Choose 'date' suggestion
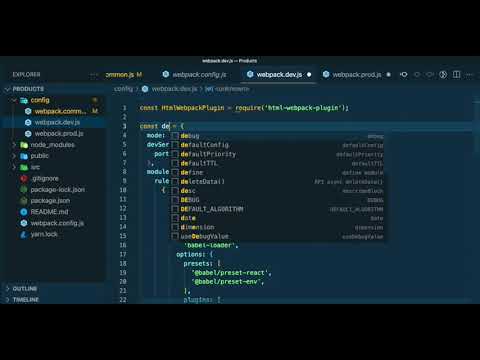This screenshot has height=360, width=480. point(277,218)
